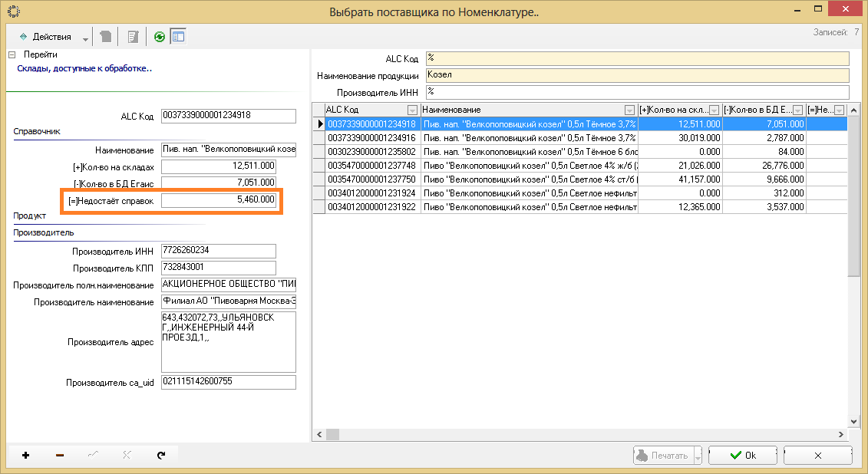Click the horizontal scrollbar thumb of the grid

(x=332, y=435)
